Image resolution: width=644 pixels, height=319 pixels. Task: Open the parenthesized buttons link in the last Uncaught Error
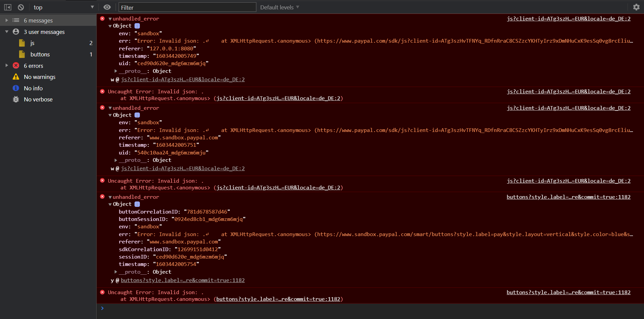pyautogui.click(x=278, y=299)
